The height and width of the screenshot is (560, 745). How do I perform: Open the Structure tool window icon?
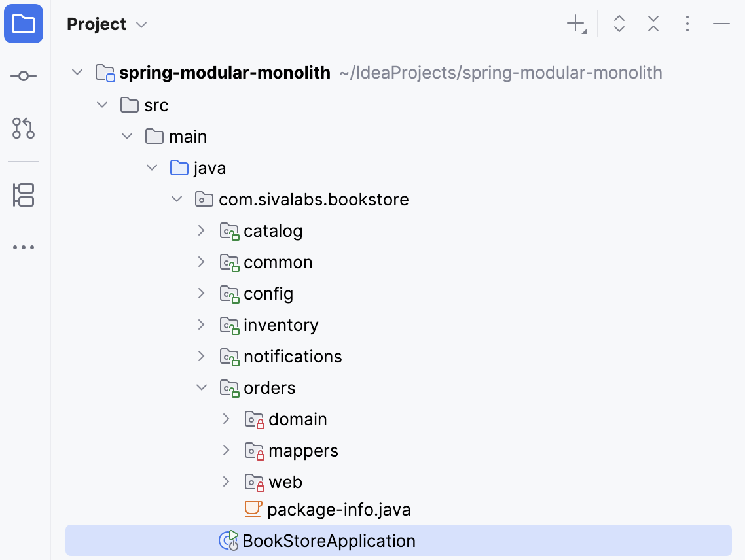pos(24,195)
